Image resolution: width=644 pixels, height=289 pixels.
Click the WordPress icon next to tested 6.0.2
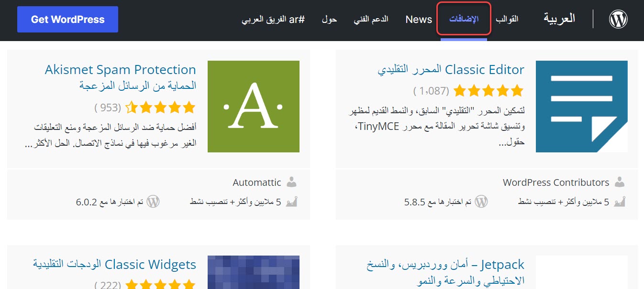click(x=153, y=202)
